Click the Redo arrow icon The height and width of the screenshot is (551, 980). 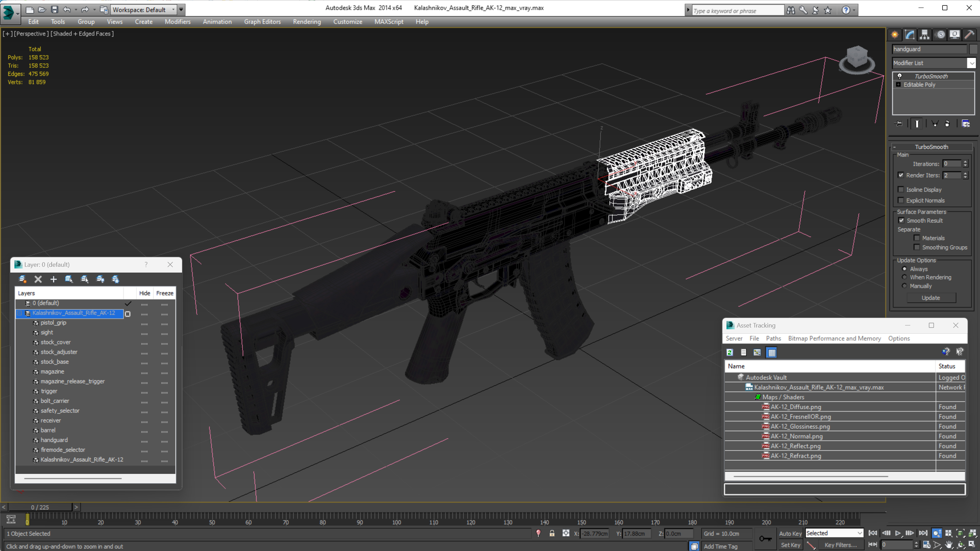85,10
